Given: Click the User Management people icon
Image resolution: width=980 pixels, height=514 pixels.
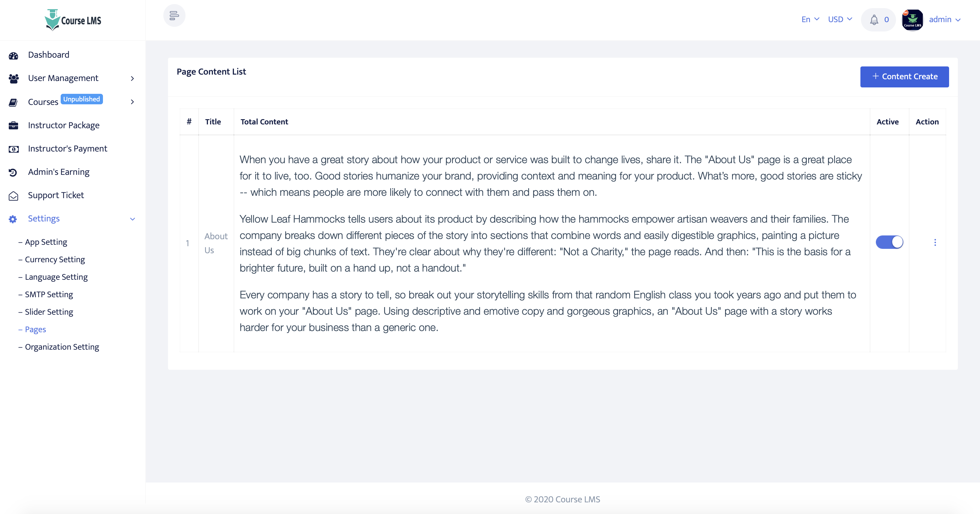Looking at the screenshot, I should pyautogui.click(x=13, y=79).
